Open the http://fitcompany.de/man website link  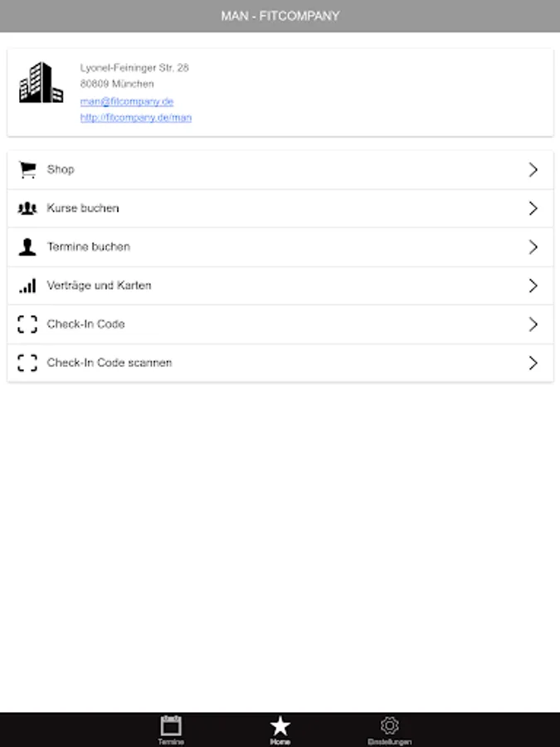[136, 118]
